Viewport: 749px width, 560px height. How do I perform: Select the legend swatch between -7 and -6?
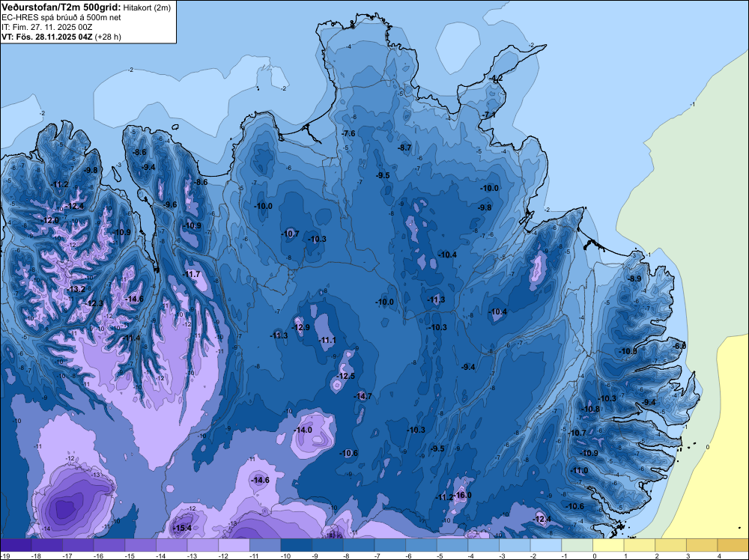389,545
